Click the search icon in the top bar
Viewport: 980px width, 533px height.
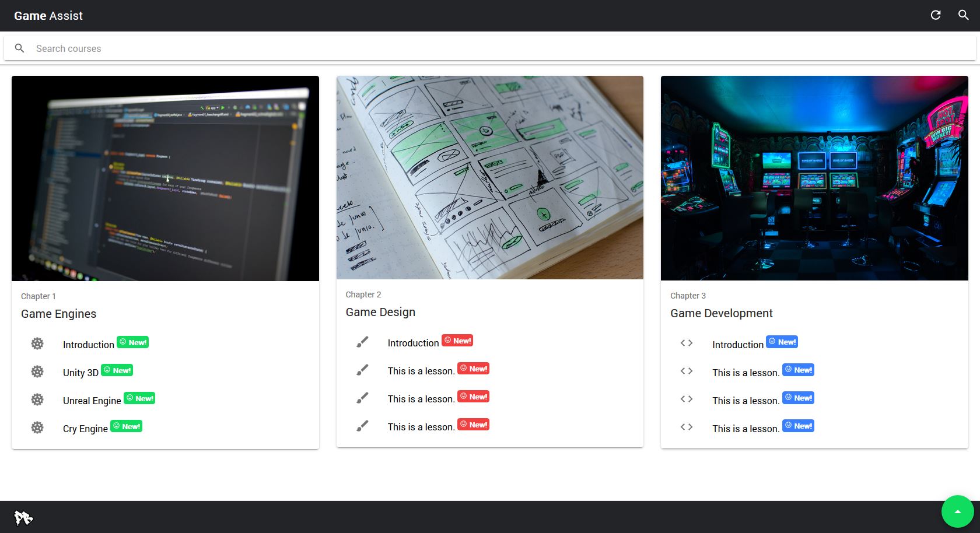pos(964,15)
